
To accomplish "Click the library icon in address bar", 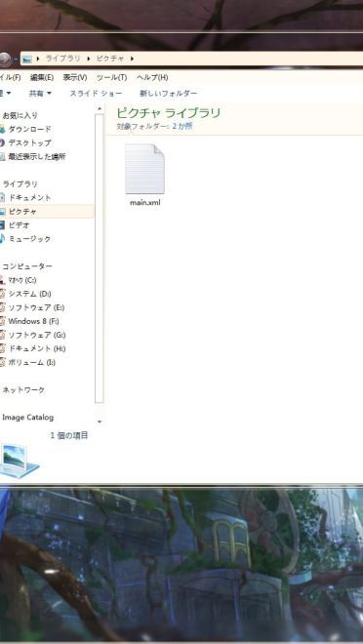I will click(27, 59).
